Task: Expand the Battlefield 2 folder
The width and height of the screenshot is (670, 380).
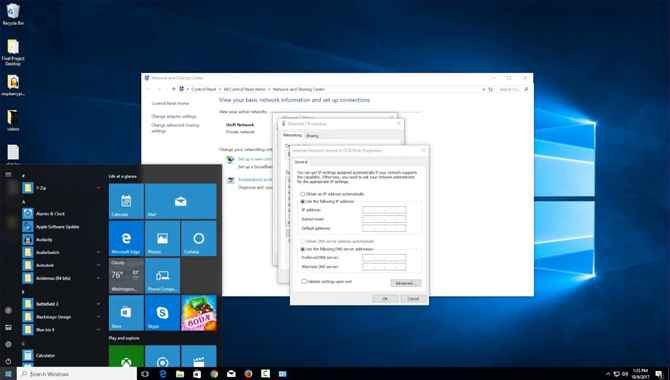Action: click(x=98, y=304)
